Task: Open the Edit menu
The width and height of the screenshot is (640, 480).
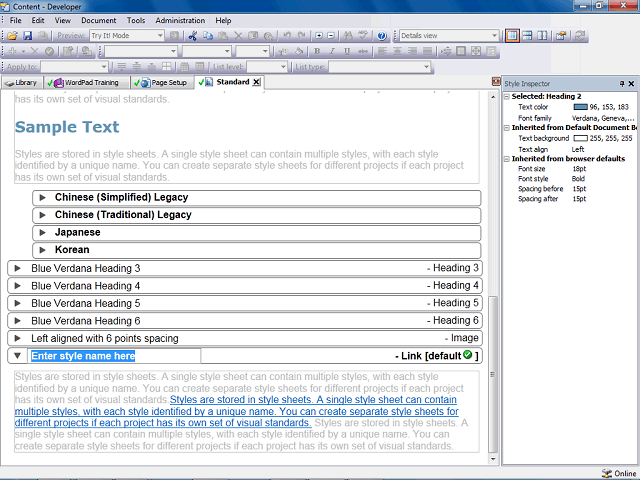Action: click(38, 20)
